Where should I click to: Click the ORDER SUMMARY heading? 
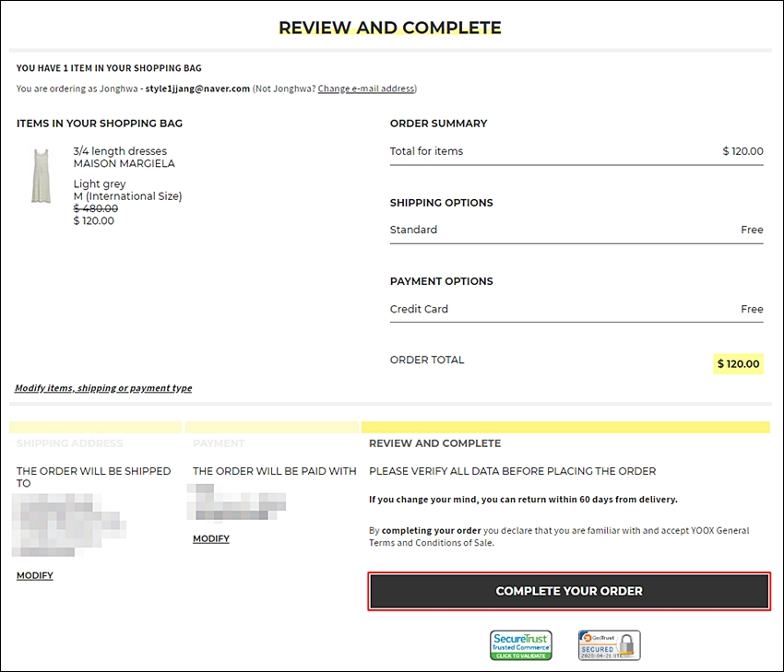(438, 124)
